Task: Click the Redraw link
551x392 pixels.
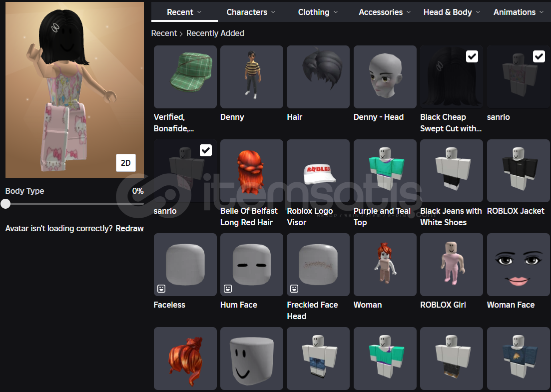Action: (x=129, y=229)
